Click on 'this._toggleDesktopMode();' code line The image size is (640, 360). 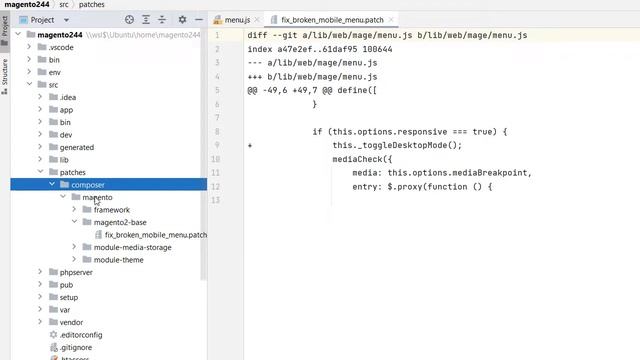[397, 145]
